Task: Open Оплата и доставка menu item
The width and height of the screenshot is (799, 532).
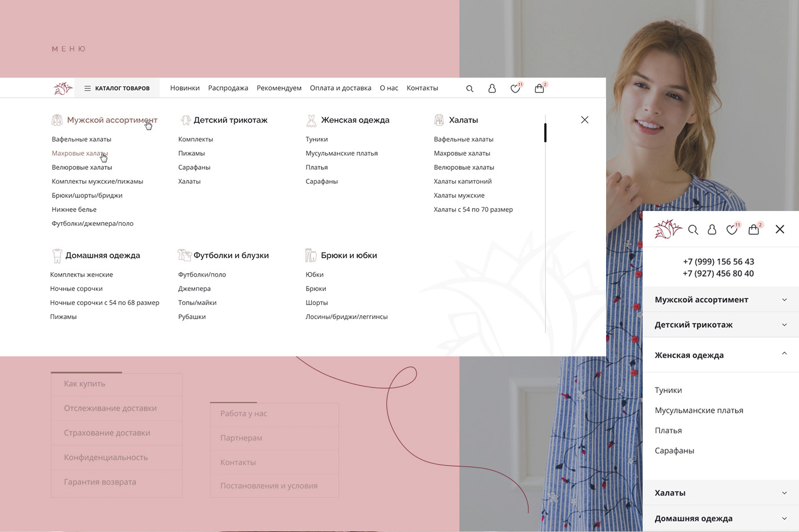Action: tap(341, 88)
